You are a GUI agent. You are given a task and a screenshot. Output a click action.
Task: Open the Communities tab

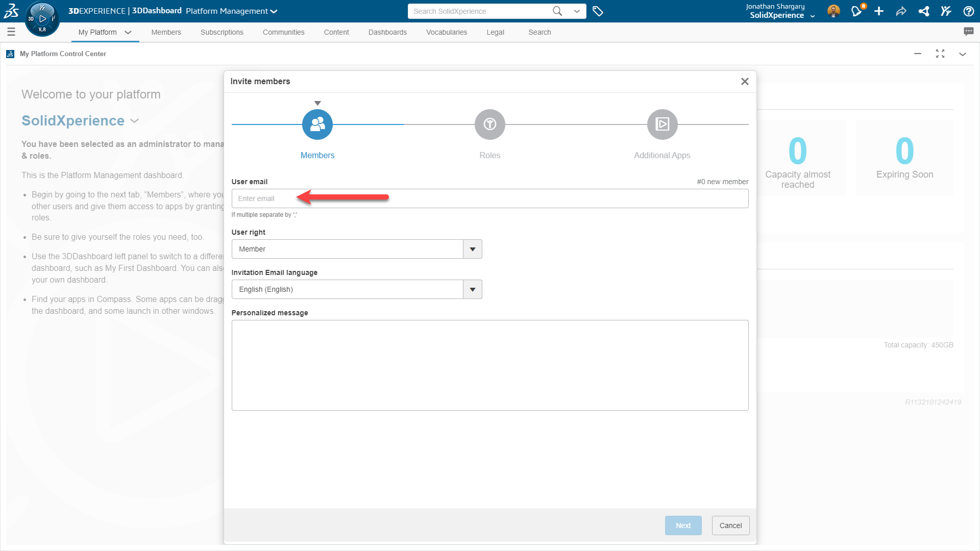pos(283,32)
